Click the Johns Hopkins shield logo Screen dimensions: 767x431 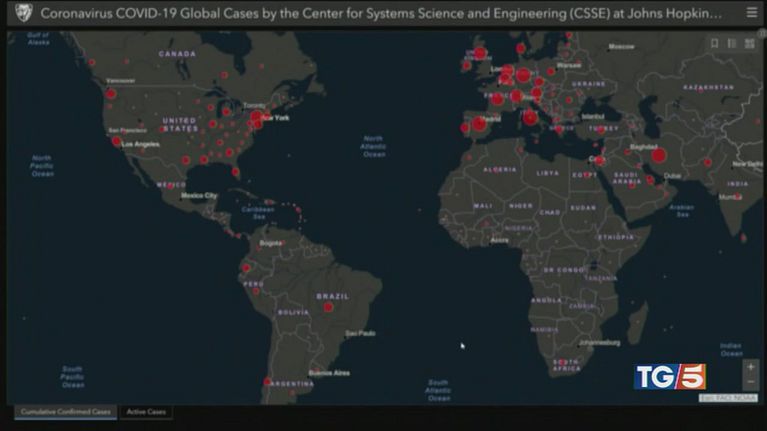coord(22,14)
